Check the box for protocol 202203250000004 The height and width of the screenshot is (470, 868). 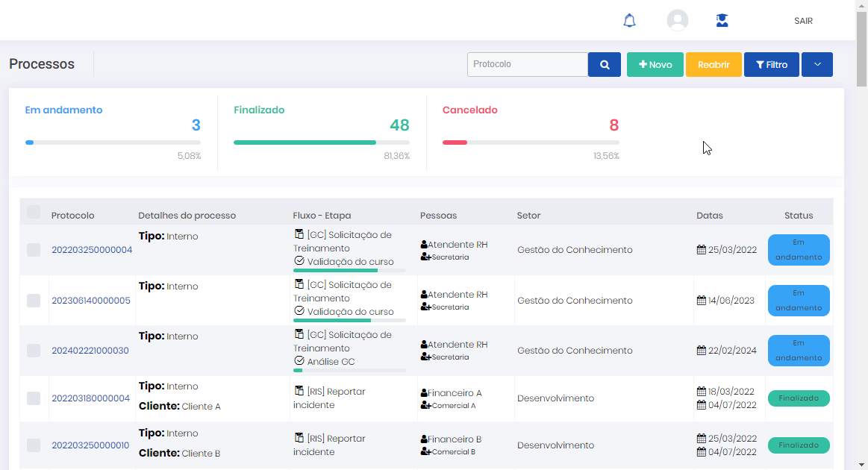point(34,250)
